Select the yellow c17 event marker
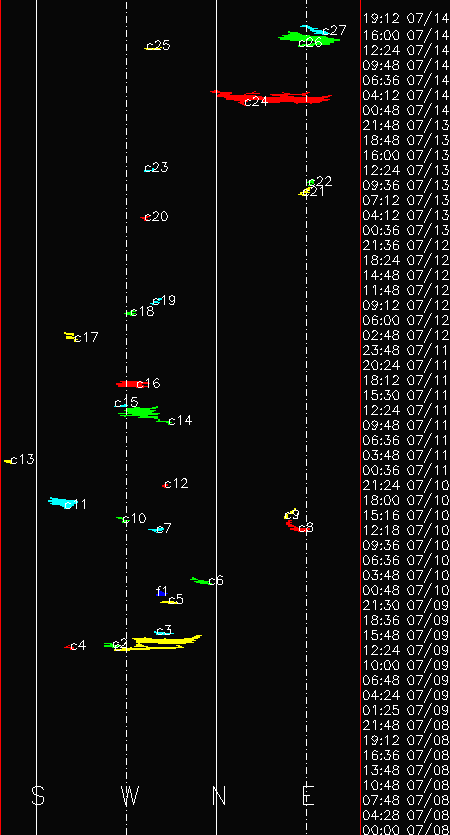 tap(70, 336)
